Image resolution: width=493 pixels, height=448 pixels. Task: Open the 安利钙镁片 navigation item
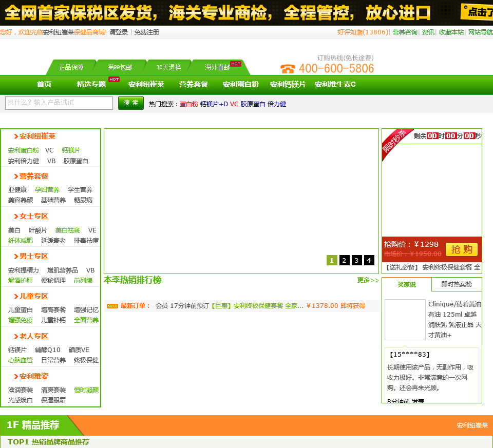(288, 84)
